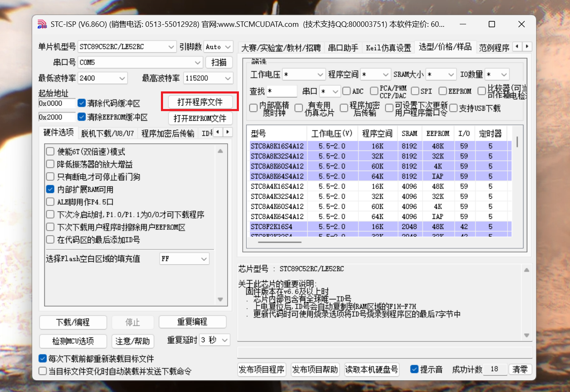Click 打开EEPROM文件 button
Viewport: 570px width, 392px height.
200,118
